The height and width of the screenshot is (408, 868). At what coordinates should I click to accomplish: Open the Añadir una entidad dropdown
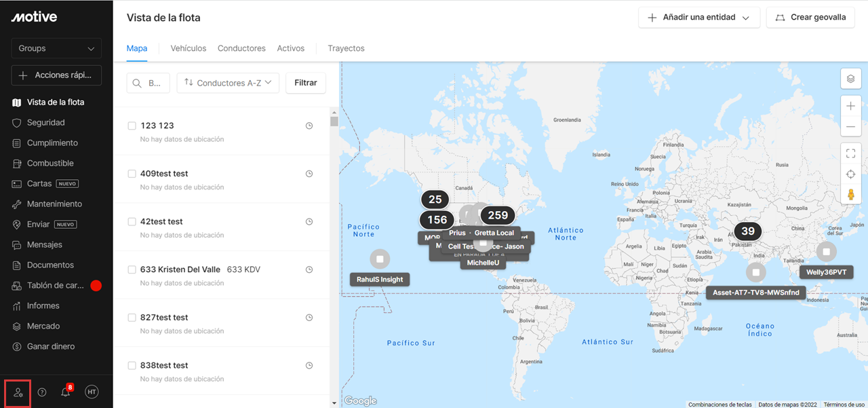tap(698, 18)
